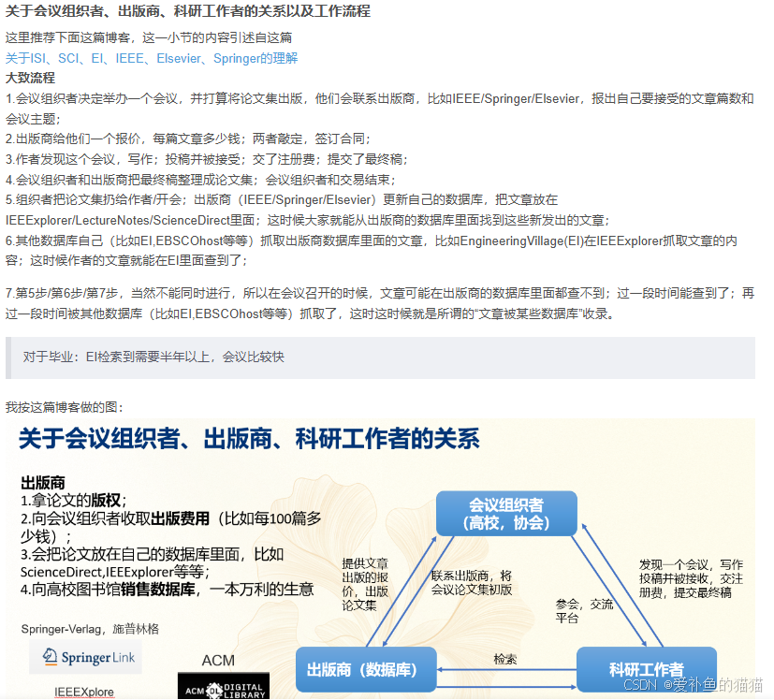The width and height of the screenshot is (774, 700).
Task: Click the 'Springer-Verlag，施普林格' caption
Action: (90, 629)
